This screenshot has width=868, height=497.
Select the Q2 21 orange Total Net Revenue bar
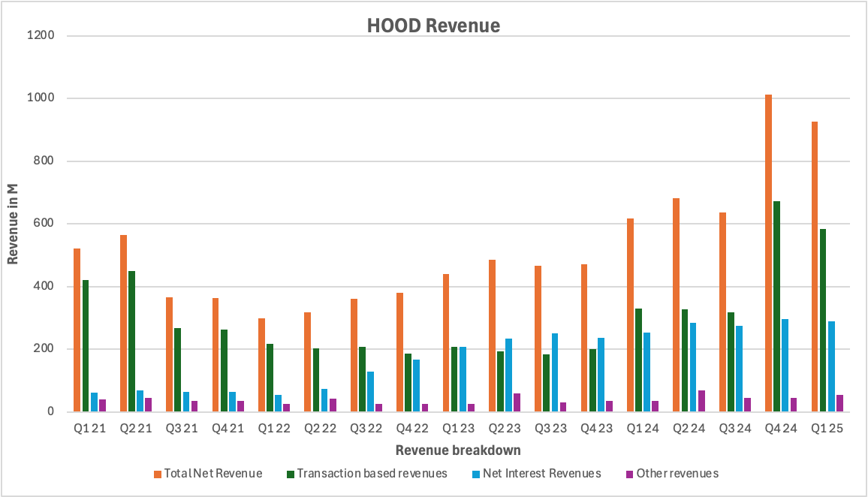123,324
